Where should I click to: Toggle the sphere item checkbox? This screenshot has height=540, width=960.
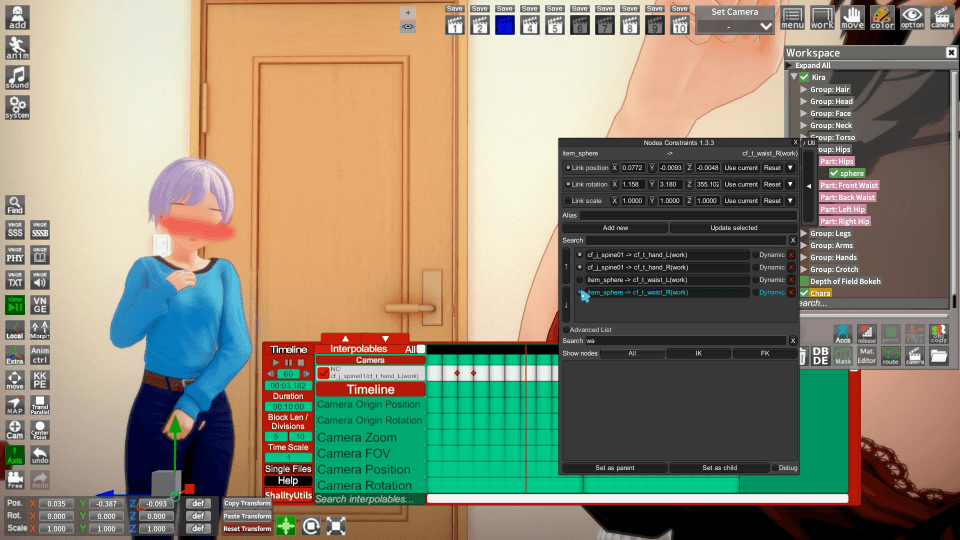tap(834, 173)
